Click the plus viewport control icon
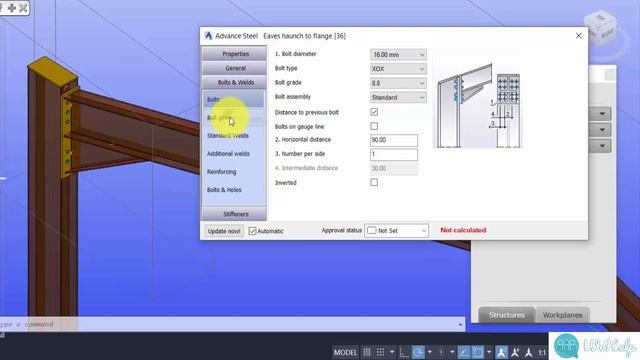 click(11, 8)
